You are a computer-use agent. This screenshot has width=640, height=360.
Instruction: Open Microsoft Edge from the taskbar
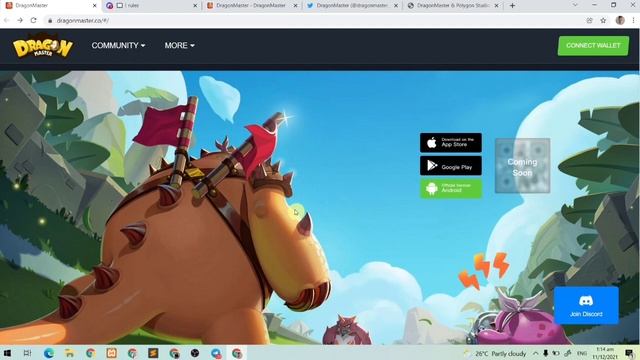pyautogui.click(x=49, y=353)
